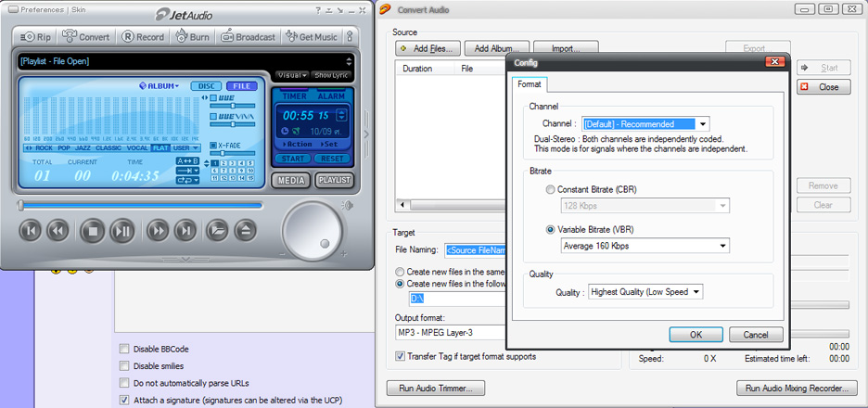Open the Skin menu in JetAudio
Image resolution: width=868 pixels, height=408 pixels.
[79, 9]
